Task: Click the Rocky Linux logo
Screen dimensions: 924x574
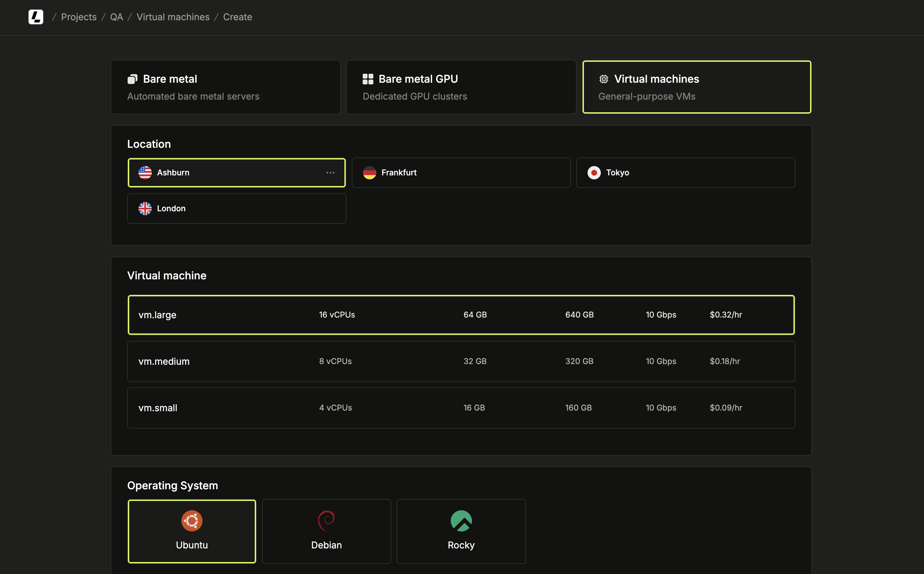Action: click(461, 521)
